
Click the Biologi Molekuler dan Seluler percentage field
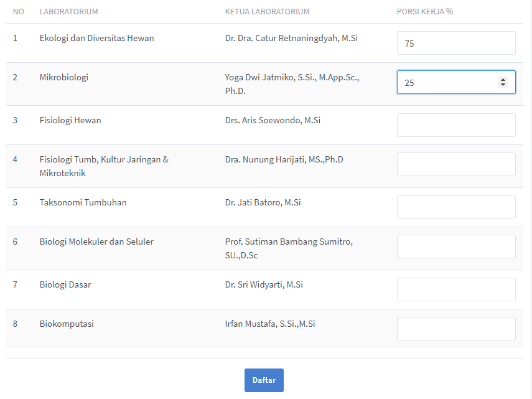(x=455, y=246)
